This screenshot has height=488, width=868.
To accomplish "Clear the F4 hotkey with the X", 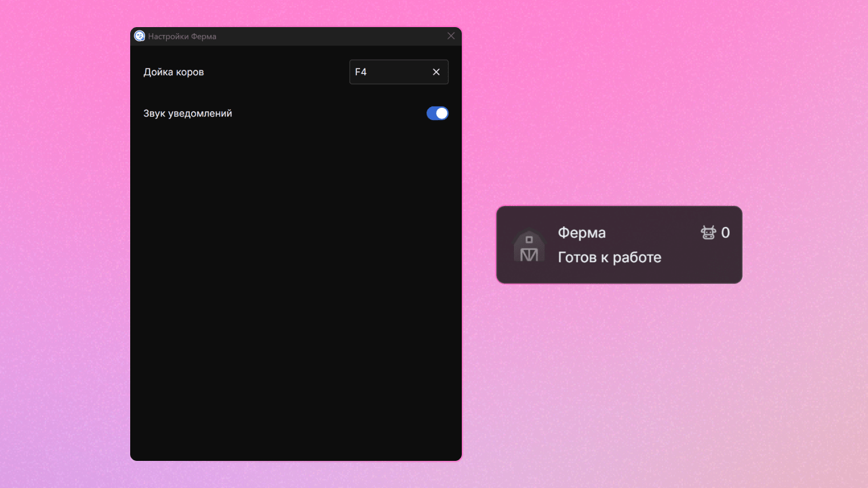I will click(x=436, y=72).
